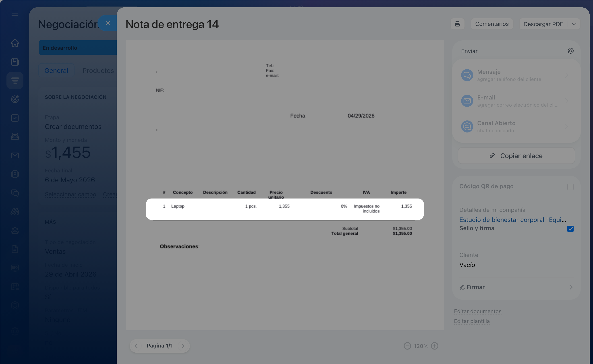Click the Editar plantilla link

coord(471,321)
